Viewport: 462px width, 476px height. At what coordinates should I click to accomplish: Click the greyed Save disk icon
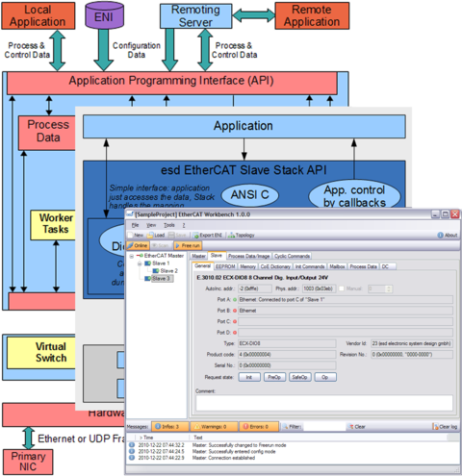pyautogui.click(x=171, y=235)
